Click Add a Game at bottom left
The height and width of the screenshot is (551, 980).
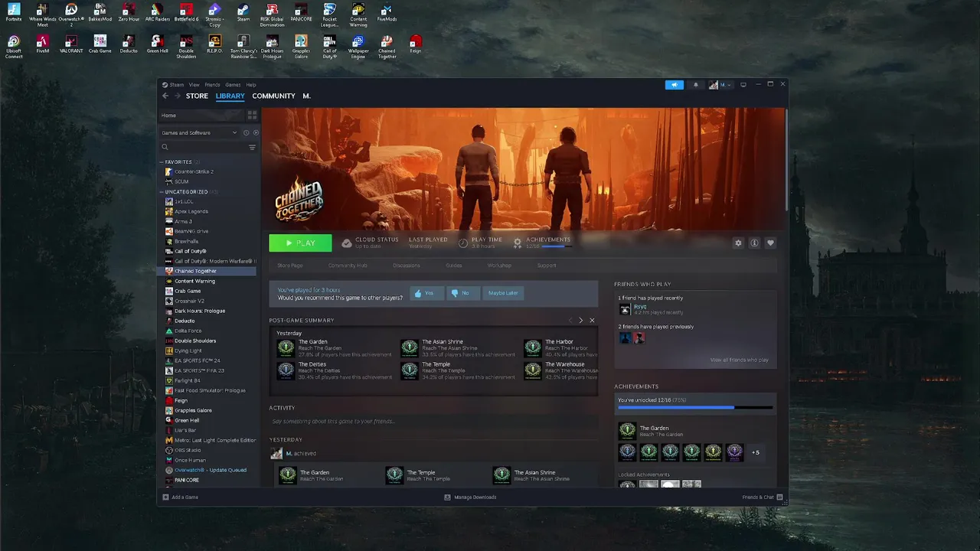pyautogui.click(x=180, y=497)
